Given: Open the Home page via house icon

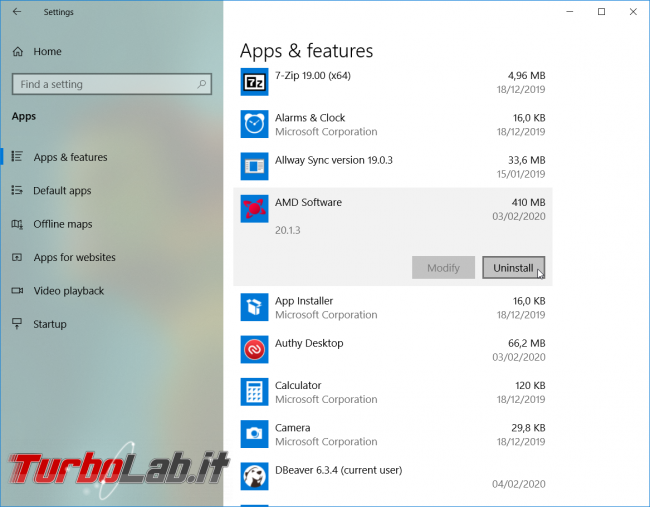Looking at the screenshot, I should point(18,51).
